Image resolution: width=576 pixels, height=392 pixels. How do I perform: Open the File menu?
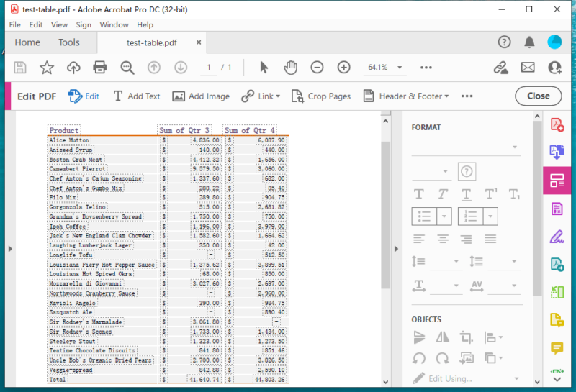(15, 24)
